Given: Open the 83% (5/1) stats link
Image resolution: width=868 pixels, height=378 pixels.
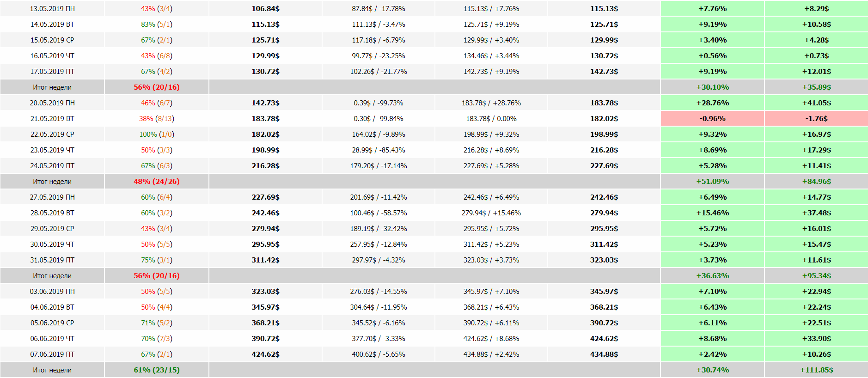Looking at the screenshot, I should coord(157,24).
